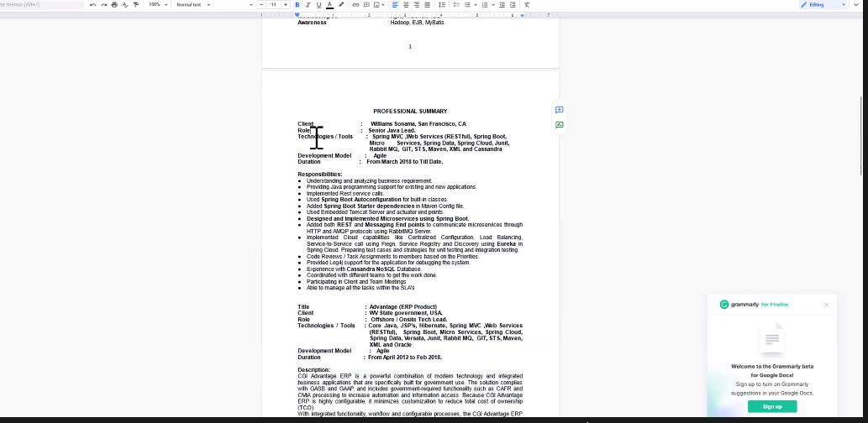Click 'Used Embedded Tomcat Server' bullet
This screenshot has height=423, width=868.
[x=376, y=212]
